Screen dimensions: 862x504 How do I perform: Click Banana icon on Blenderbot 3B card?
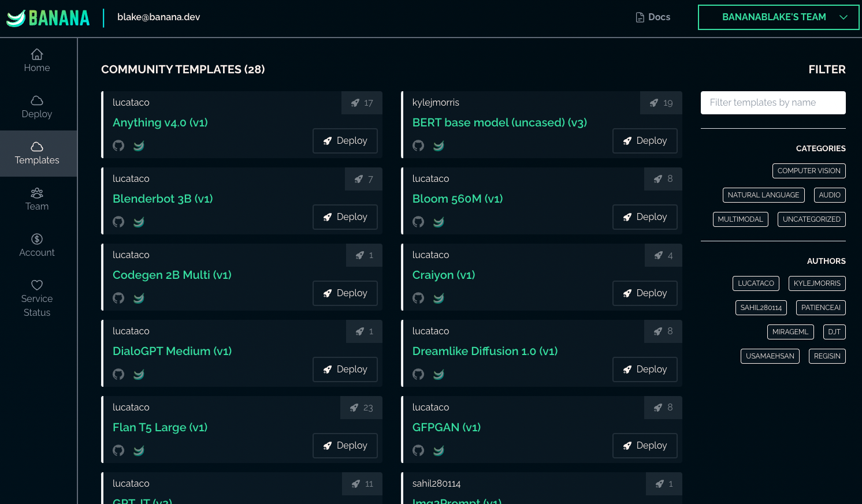pyautogui.click(x=139, y=222)
